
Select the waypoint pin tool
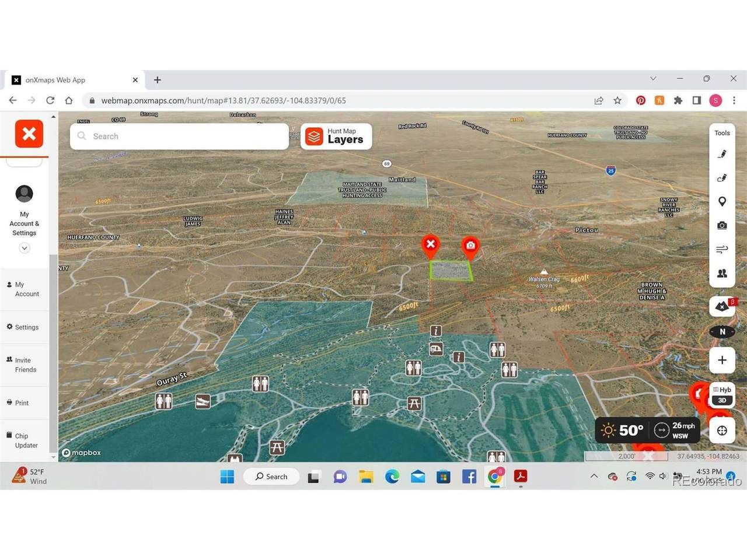tap(722, 201)
